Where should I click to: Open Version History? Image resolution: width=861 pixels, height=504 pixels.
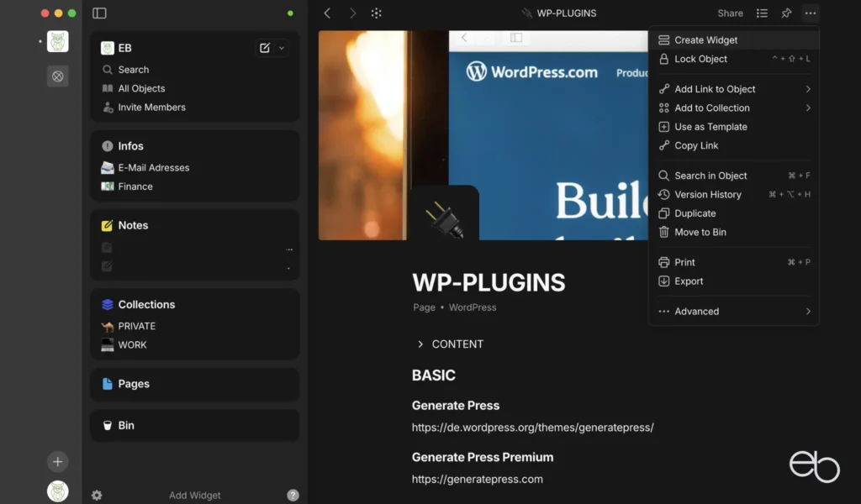(733, 194)
